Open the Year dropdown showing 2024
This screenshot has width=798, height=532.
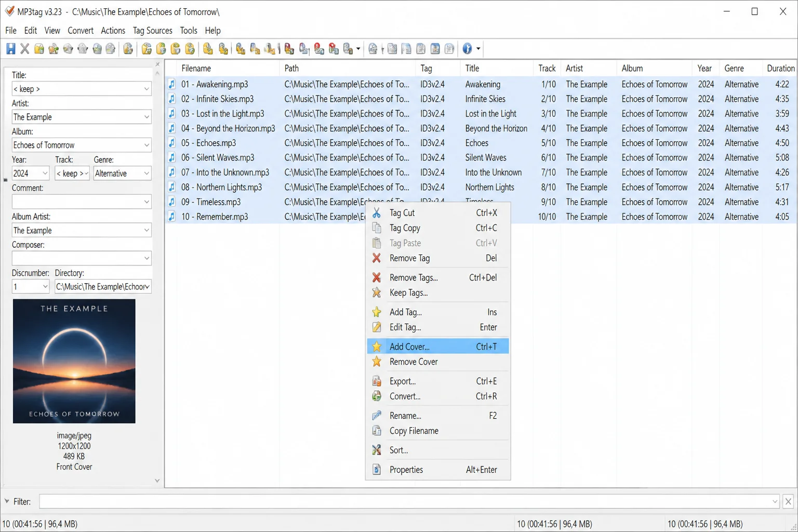coord(45,174)
